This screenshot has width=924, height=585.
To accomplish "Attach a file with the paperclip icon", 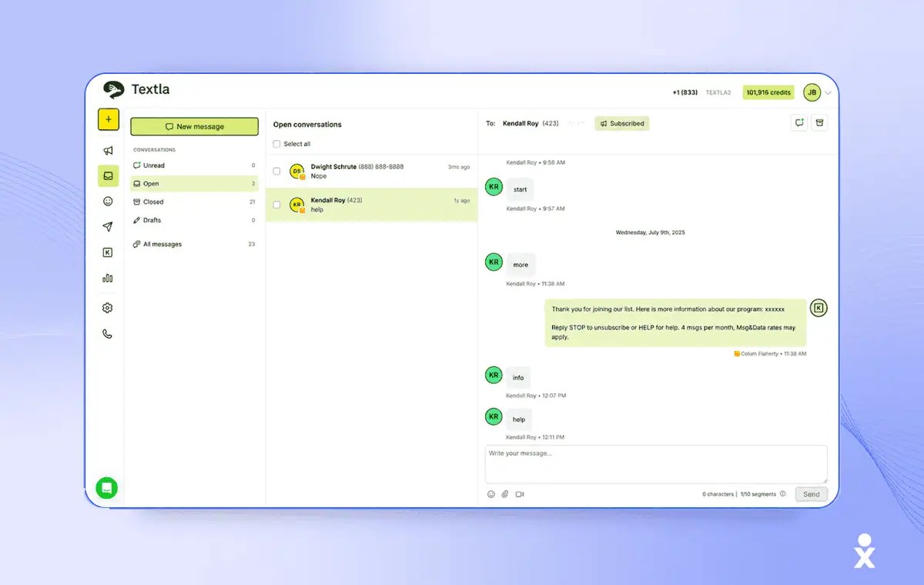I will tap(505, 494).
